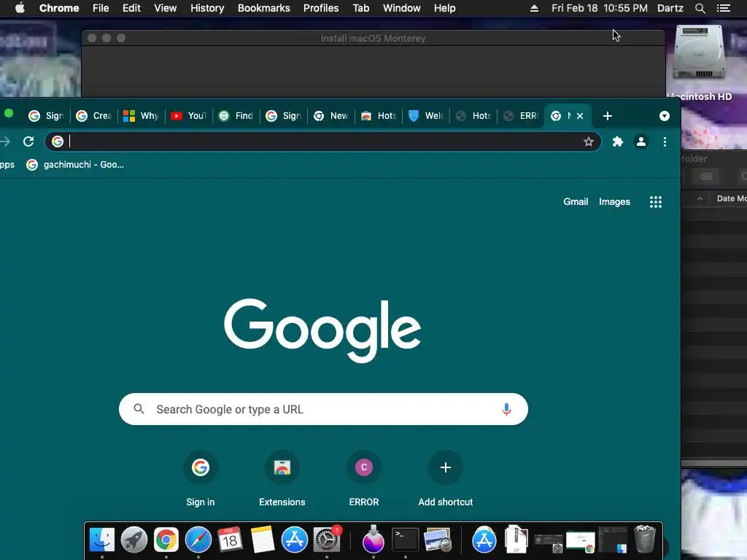Start voice search with microphone icon

pos(506,409)
